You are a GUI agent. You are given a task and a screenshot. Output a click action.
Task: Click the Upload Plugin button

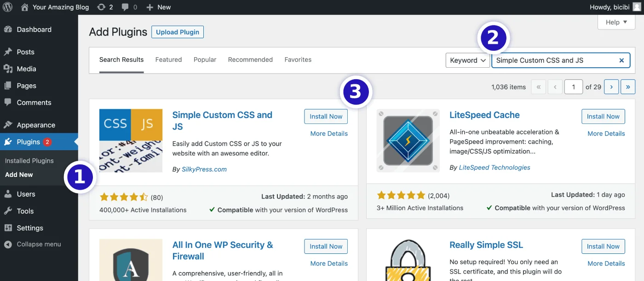pos(178,32)
